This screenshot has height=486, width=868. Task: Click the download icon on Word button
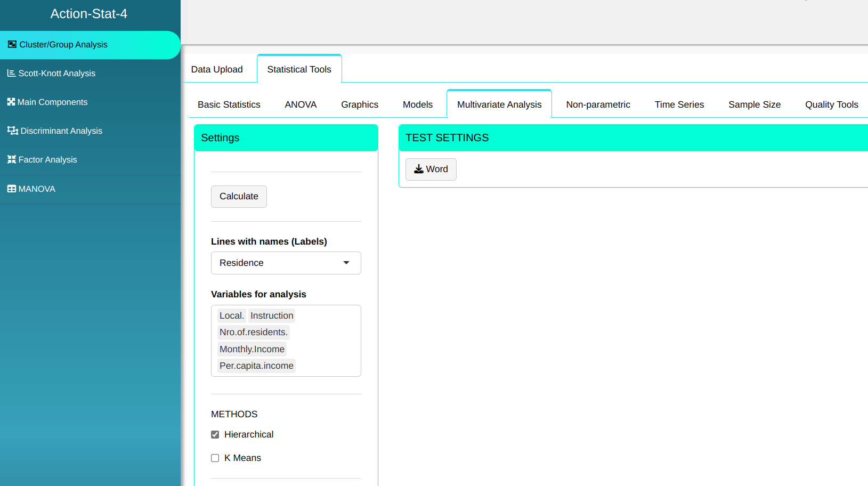click(x=419, y=169)
